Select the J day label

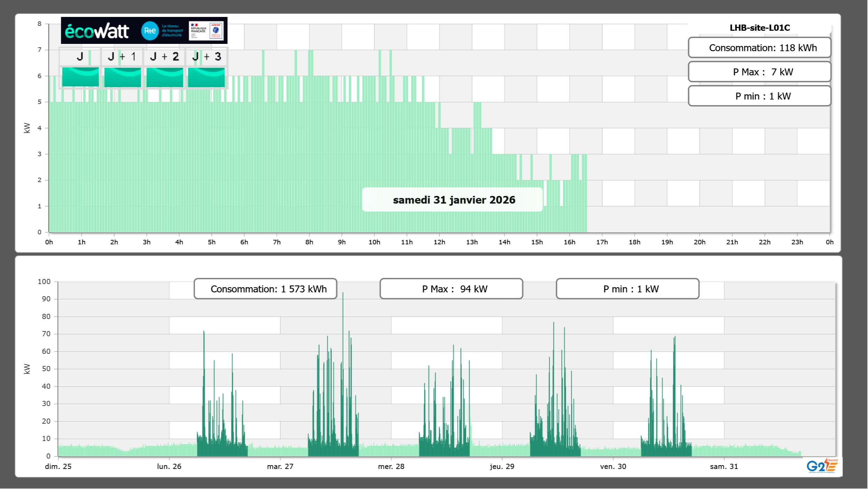(80, 57)
